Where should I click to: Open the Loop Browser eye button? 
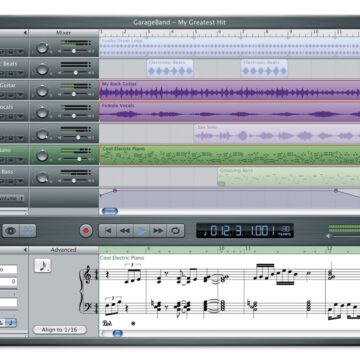(x=11, y=231)
